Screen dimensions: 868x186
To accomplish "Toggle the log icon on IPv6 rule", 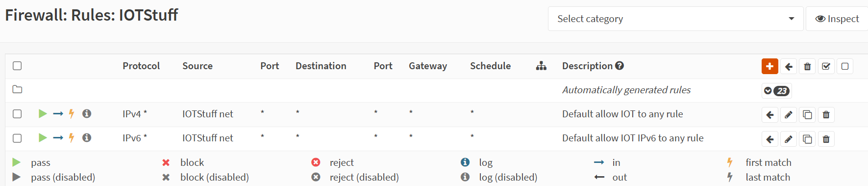I will pos(87,138).
